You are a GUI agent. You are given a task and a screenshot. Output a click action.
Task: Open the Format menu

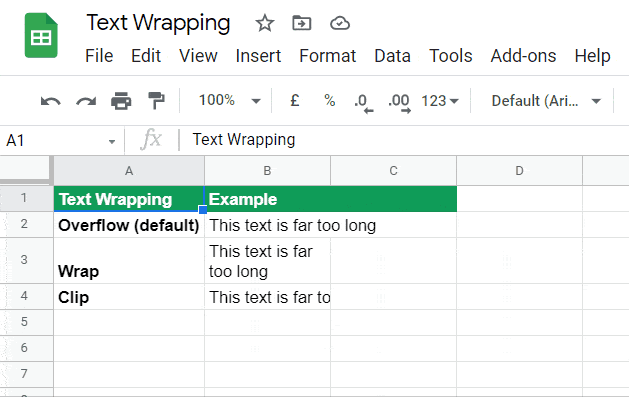pos(328,56)
